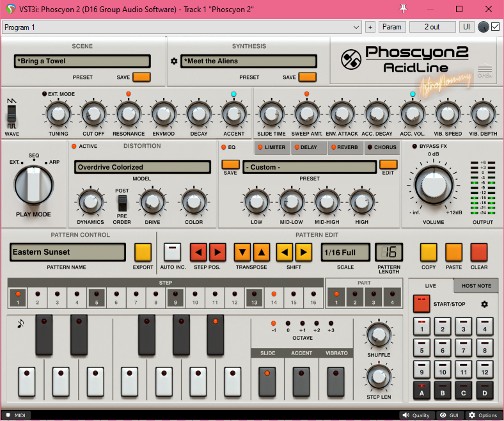This screenshot has width=504, height=421.
Task: Toggle Bypass FX LED
Action: point(414,146)
